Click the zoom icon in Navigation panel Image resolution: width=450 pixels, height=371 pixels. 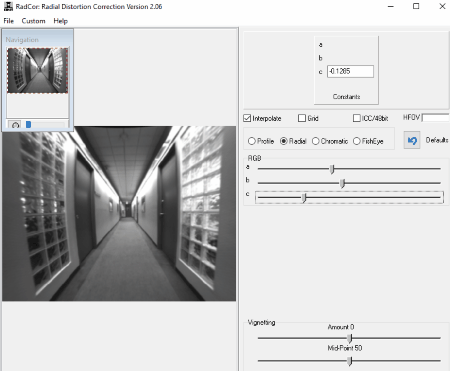[x=15, y=125]
